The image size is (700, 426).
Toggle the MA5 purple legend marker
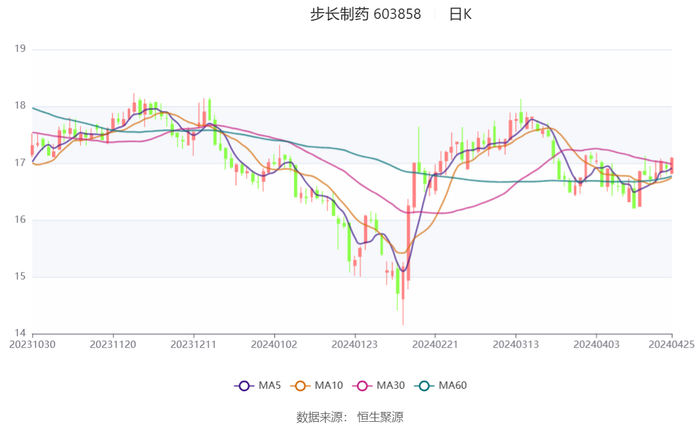coord(243,386)
